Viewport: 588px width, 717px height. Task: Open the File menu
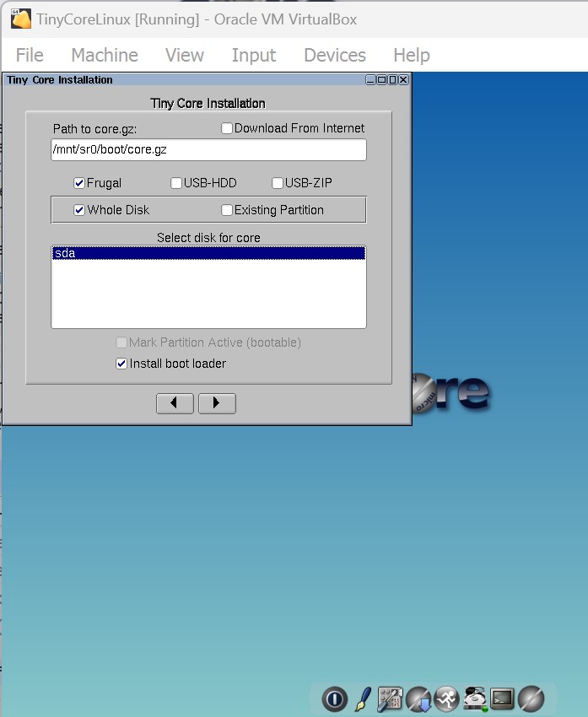coord(30,55)
